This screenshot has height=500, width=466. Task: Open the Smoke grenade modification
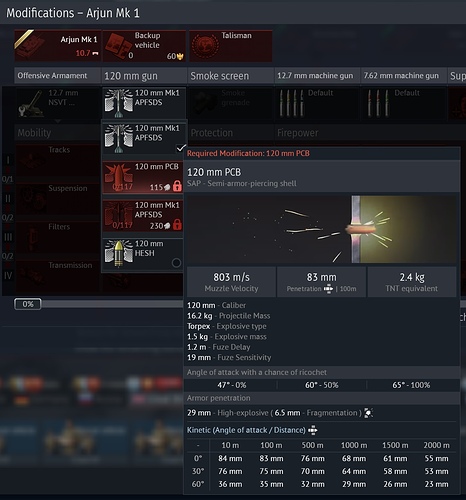[x=231, y=103]
